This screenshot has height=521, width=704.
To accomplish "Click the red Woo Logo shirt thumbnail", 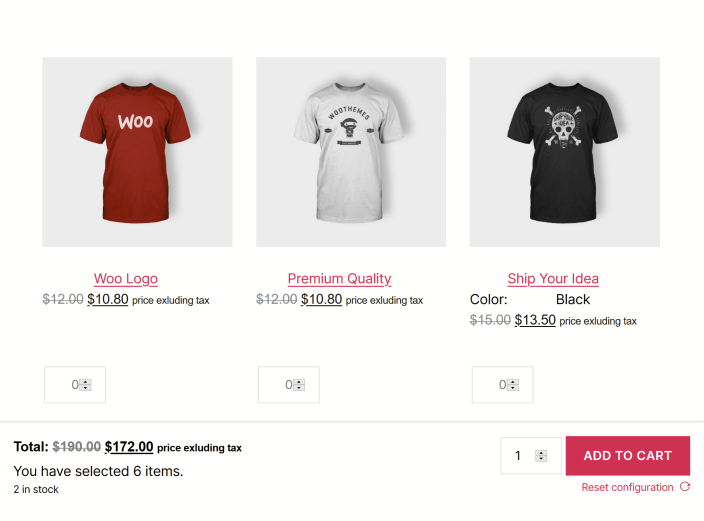I will click(137, 152).
